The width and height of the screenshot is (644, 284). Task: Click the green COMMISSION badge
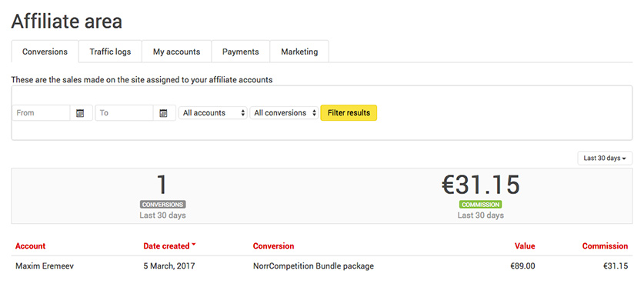tap(481, 204)
